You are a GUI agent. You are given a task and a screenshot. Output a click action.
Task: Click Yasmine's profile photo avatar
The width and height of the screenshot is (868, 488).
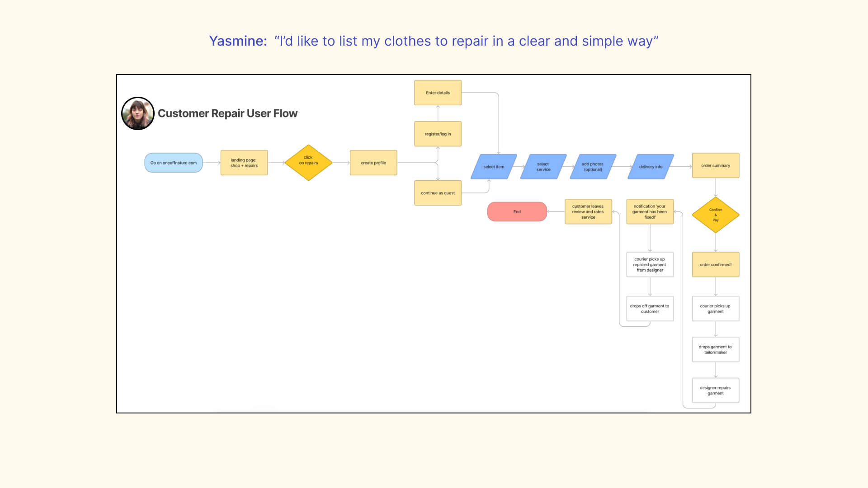[138, 113]
